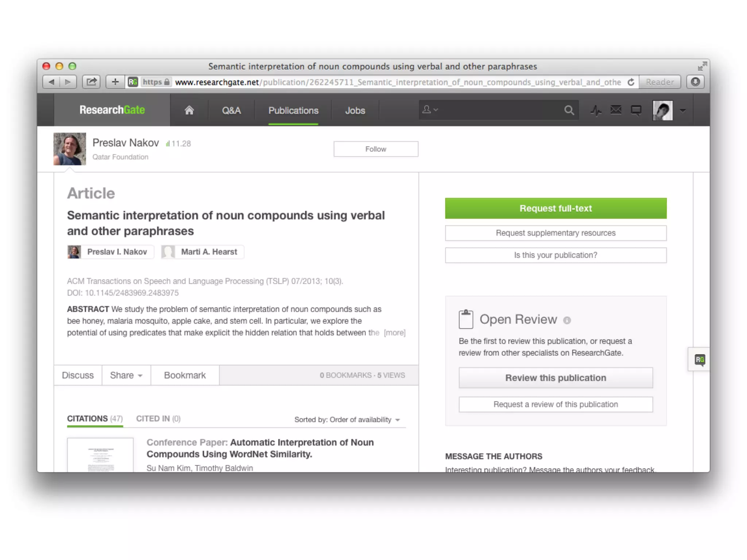Open the requests chat bubble icon
Image resolution: width=747 pixels, height=560 pixels.
coord(636,110)
